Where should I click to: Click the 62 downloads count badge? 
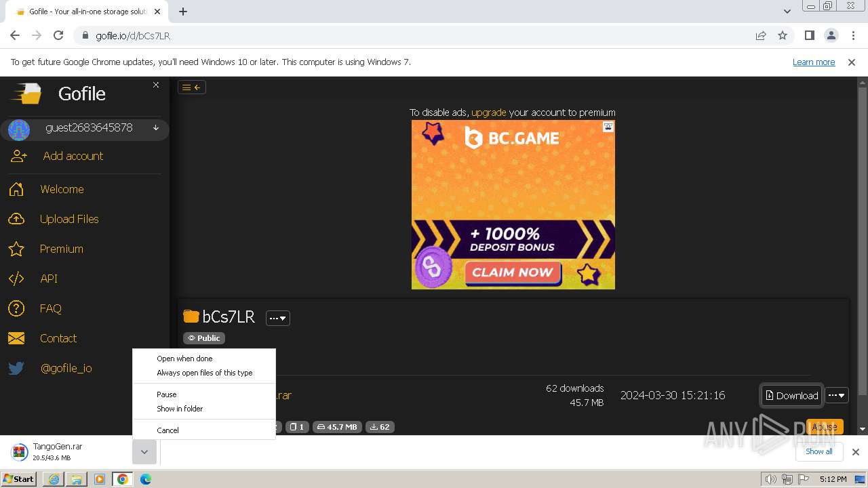pyautogui.click(x=380, y=427)
